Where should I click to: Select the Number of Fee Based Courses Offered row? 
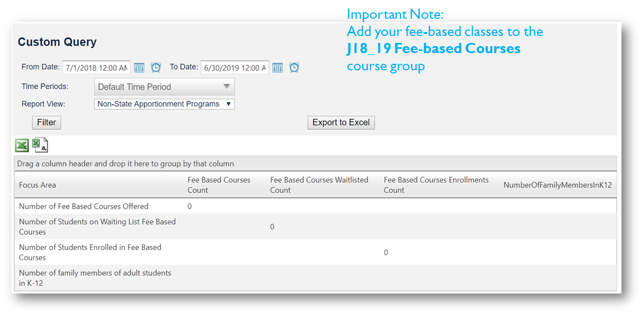click(x=84, y=206)
